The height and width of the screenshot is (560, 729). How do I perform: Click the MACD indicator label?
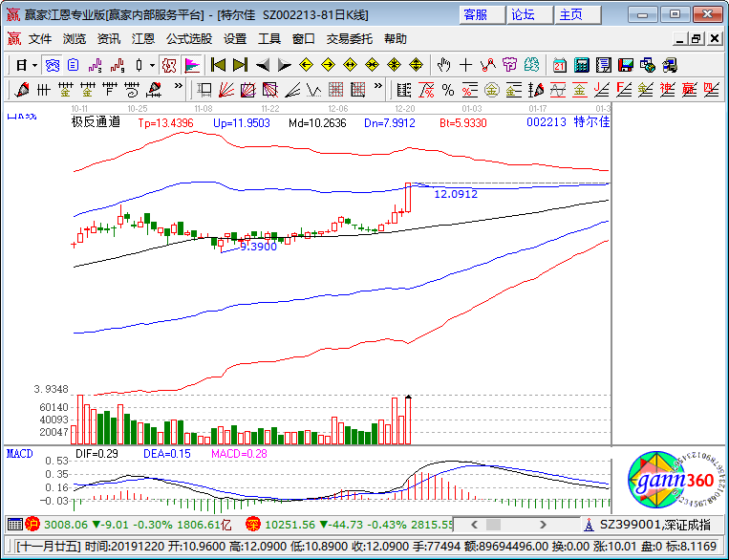(19, 454)
